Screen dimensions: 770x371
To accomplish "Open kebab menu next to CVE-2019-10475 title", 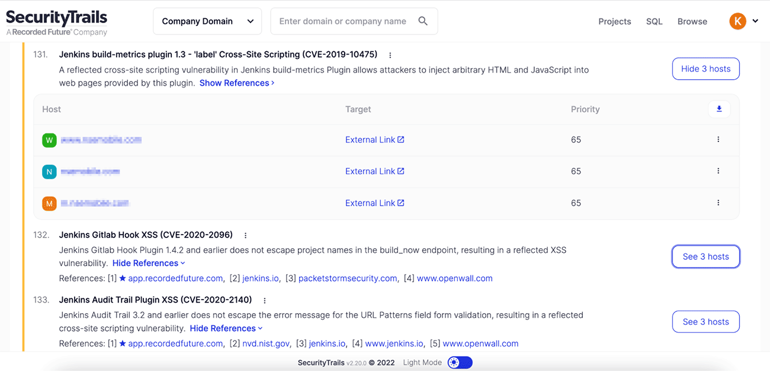I will (x=390, y=55).
